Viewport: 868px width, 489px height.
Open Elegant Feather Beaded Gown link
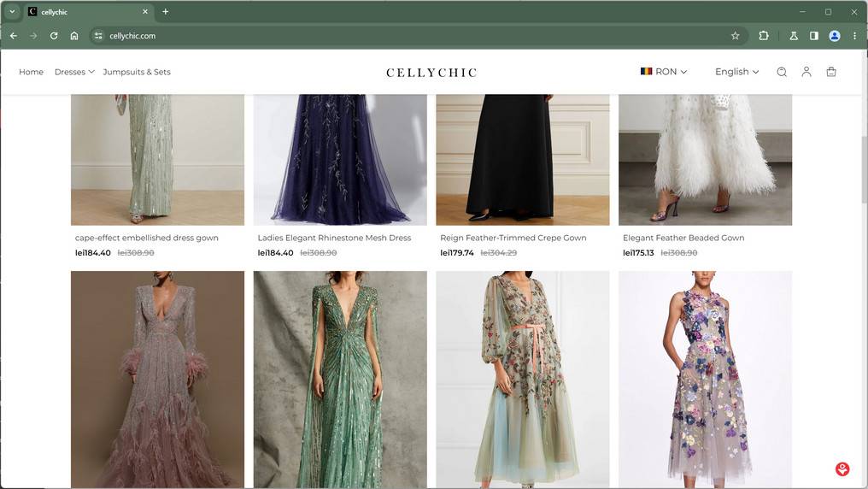(x=683, y=238)
